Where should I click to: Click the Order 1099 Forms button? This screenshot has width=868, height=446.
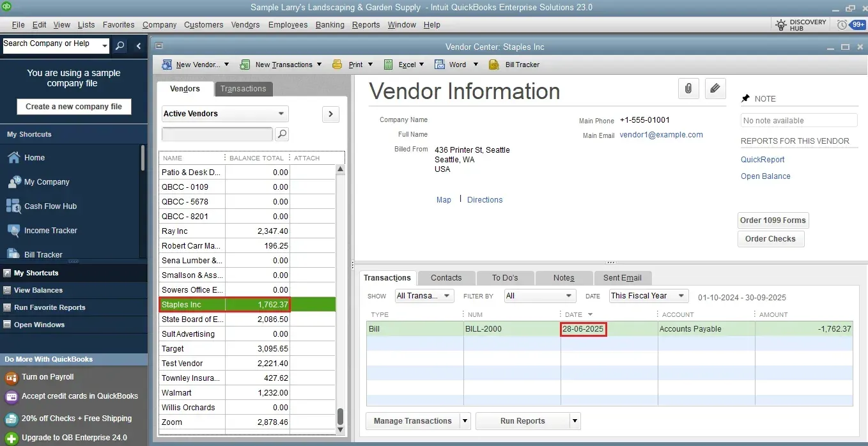[772, 220]
